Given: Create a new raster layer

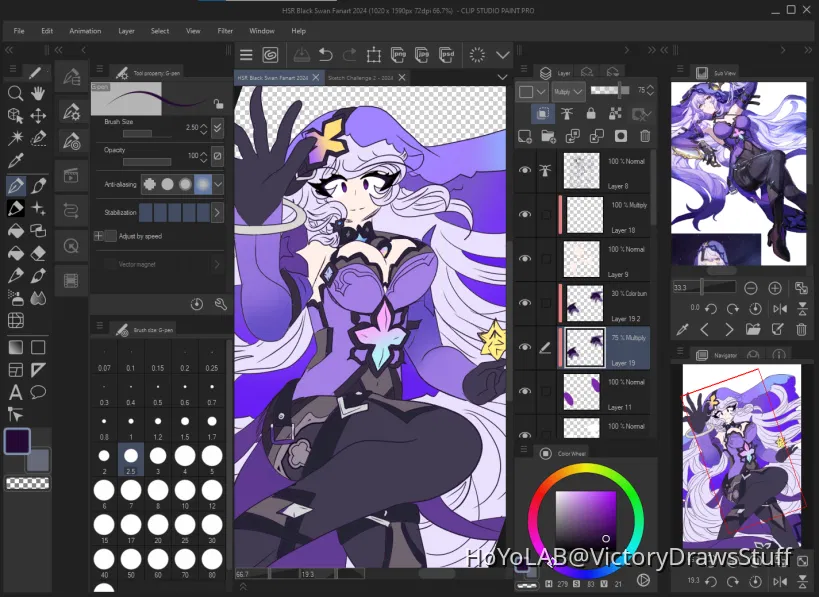Looking at the screenshot, I should tap(524, 136).
